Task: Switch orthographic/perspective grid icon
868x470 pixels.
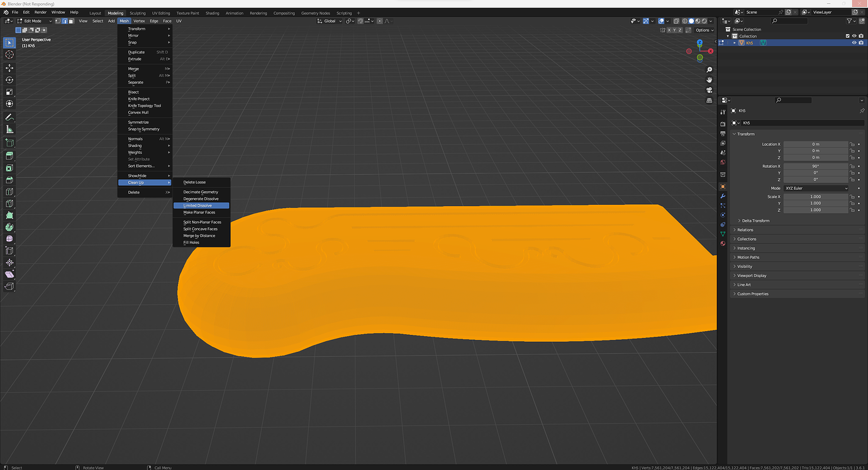Action: point(709,101)
